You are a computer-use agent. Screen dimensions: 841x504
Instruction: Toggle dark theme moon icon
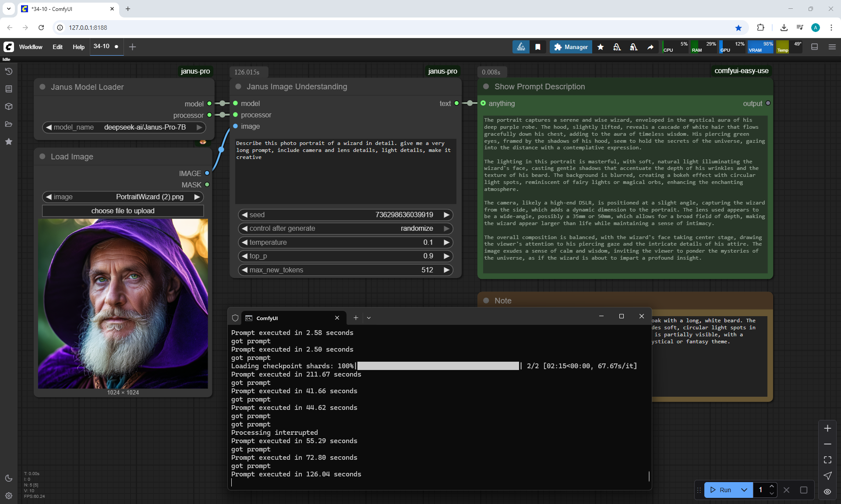coord(8,478)
